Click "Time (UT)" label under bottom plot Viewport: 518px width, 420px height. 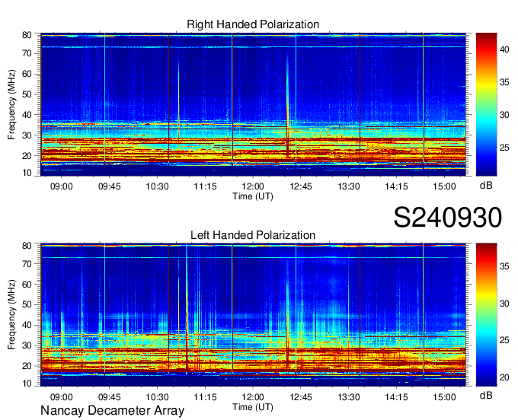[253, 407]
